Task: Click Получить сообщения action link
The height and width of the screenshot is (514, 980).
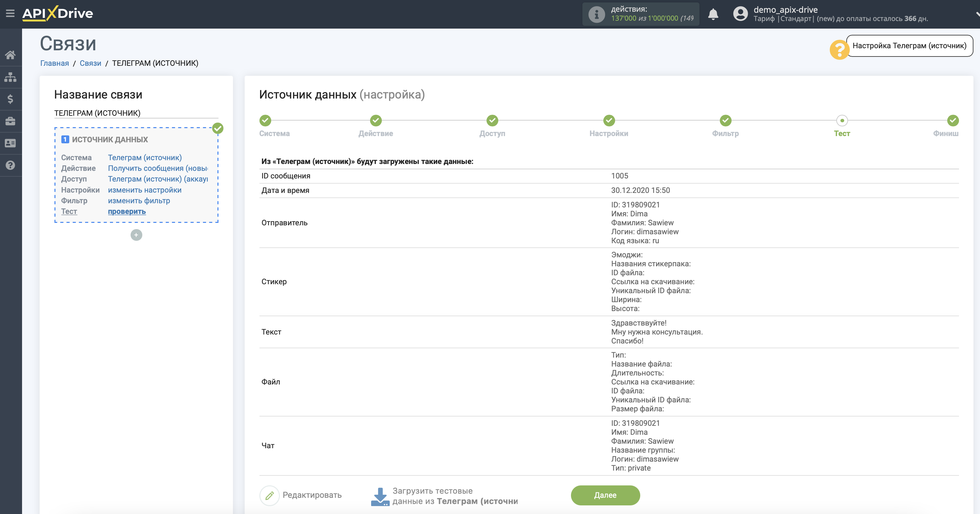Action: [x=158, y=168]
